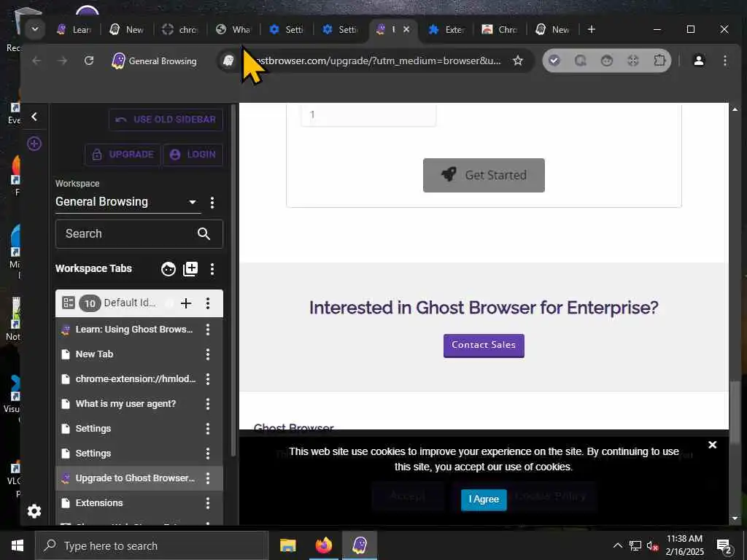Screen dimensions: 747x560
Task: Close the active Upgrade tab
Action: (406, 29)
